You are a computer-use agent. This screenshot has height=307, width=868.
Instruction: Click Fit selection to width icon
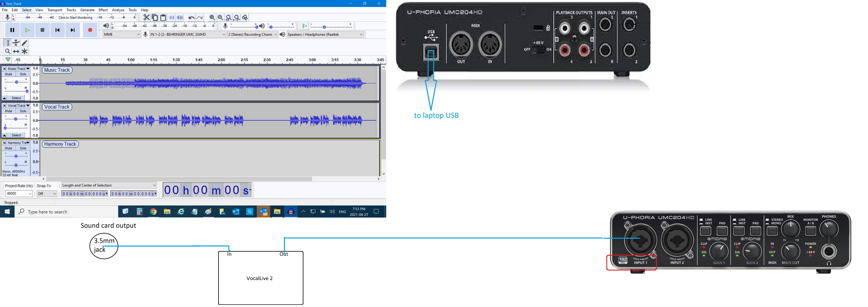click(x=228, y=18)
